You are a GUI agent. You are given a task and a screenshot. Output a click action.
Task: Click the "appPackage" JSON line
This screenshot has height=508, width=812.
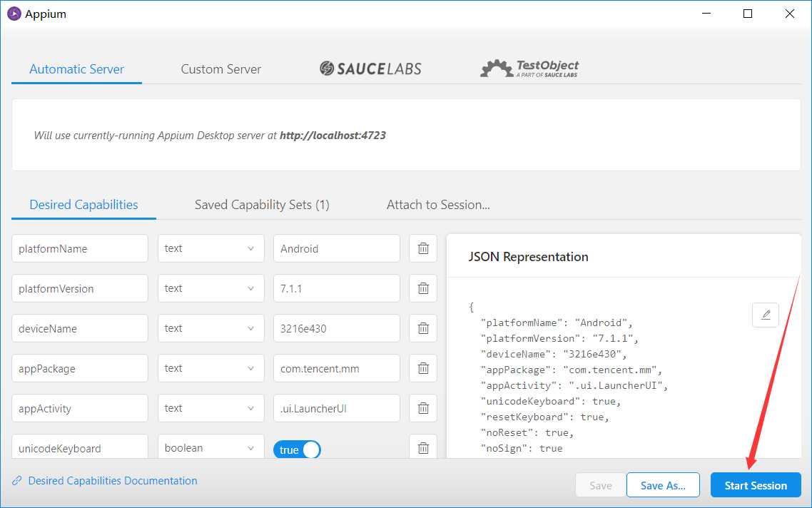[x=572, y=370]
